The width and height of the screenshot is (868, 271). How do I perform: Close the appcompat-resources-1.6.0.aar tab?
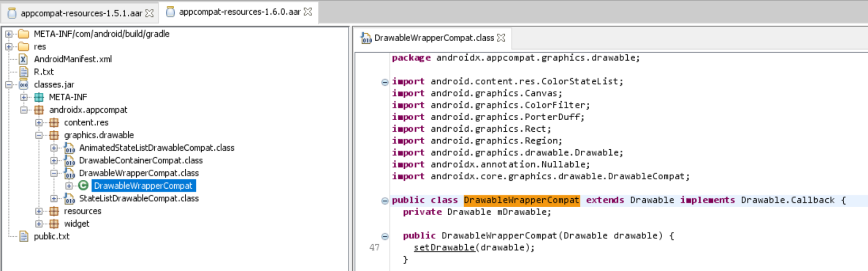point(308,12)
